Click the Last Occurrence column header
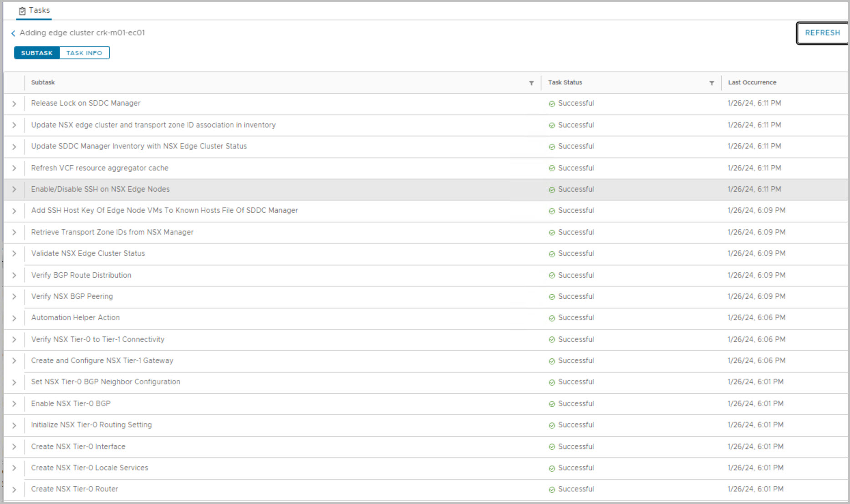The image size is (850, 504). 752,82
